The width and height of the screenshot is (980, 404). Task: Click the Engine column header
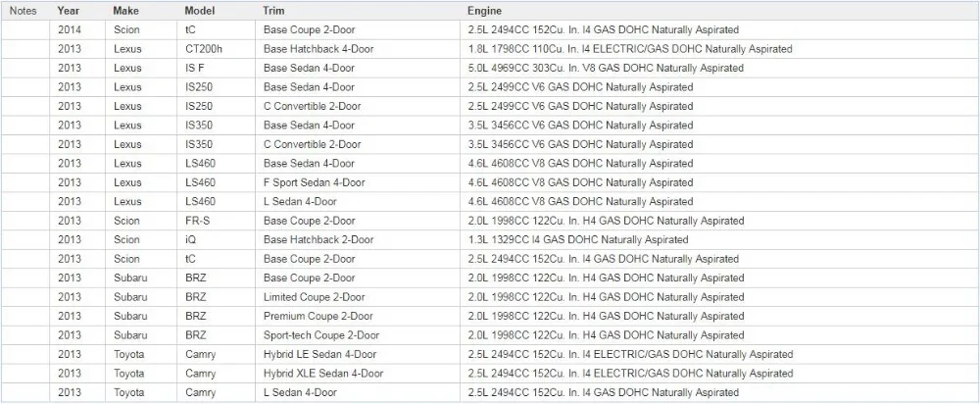[x=484, y=11]
